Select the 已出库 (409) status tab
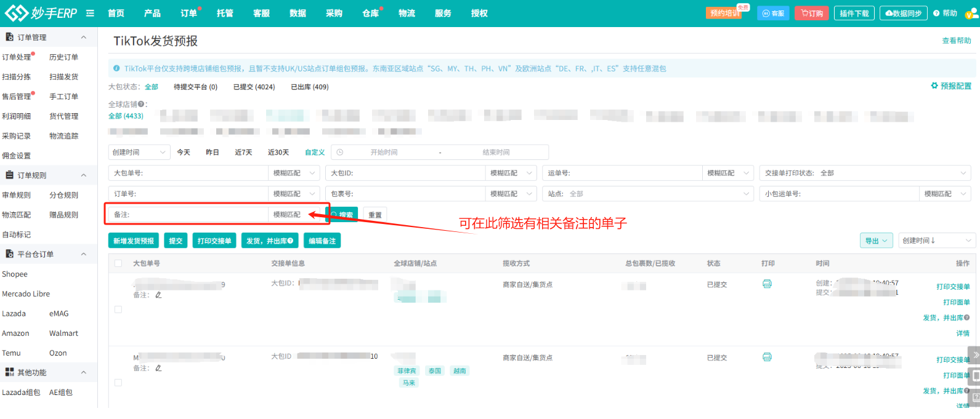 click(x=309, y=87)
